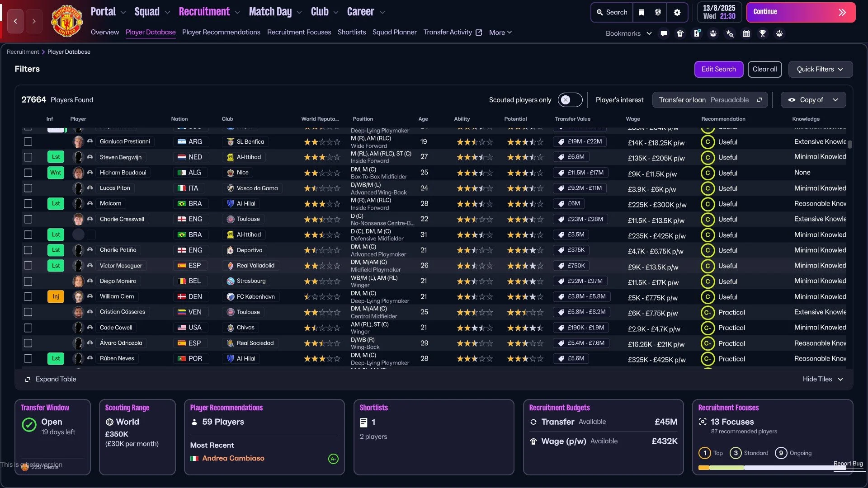Open the star-and-magnifier scouting shortcut icon

click(x=730, y=33)
